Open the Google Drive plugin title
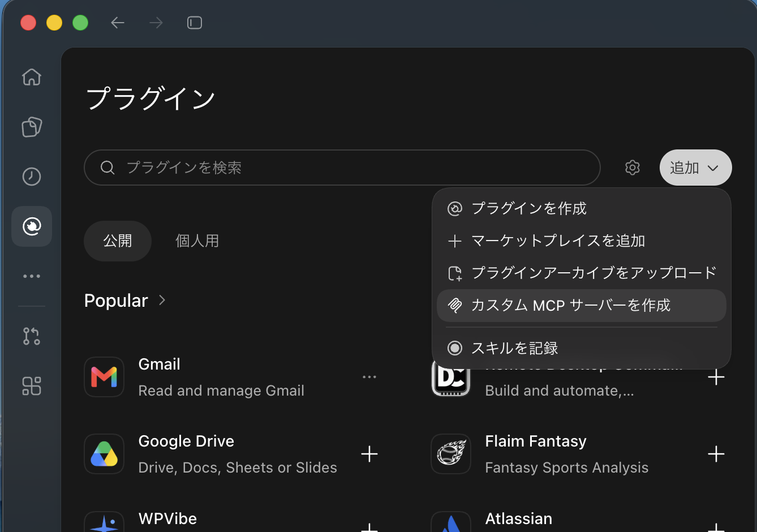 (186, 441)
